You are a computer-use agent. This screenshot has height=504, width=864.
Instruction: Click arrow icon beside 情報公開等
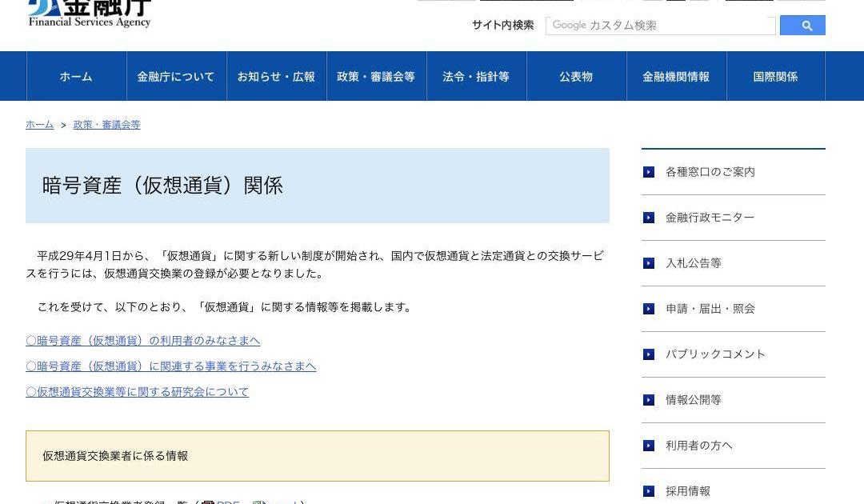[x=649, y=400]
